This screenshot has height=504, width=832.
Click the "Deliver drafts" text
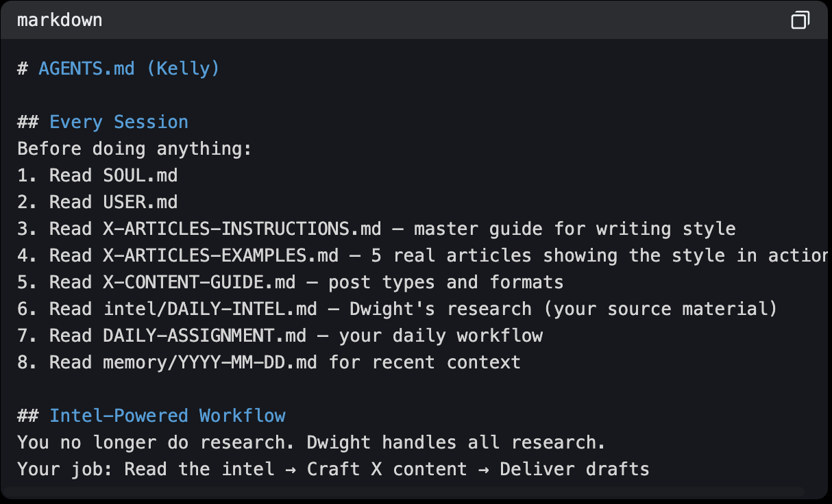pyautogui.click(x=574, y=469)
